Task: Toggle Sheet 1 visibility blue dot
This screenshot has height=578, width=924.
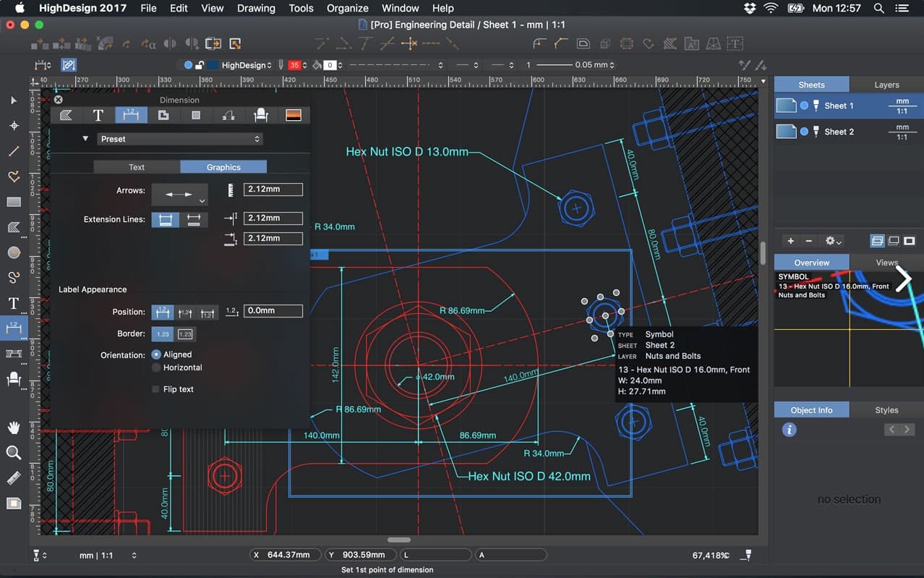Action: [x=804, y=106]
